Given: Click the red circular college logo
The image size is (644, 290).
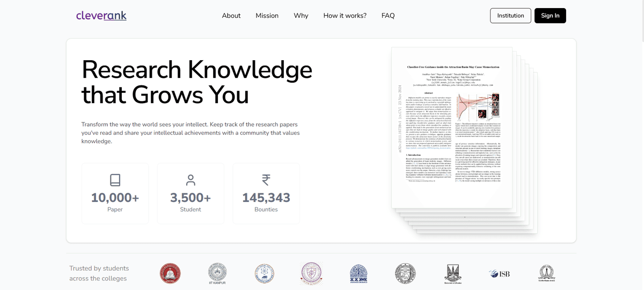Looking at the screenshot, I should click(x=170, y=273).
